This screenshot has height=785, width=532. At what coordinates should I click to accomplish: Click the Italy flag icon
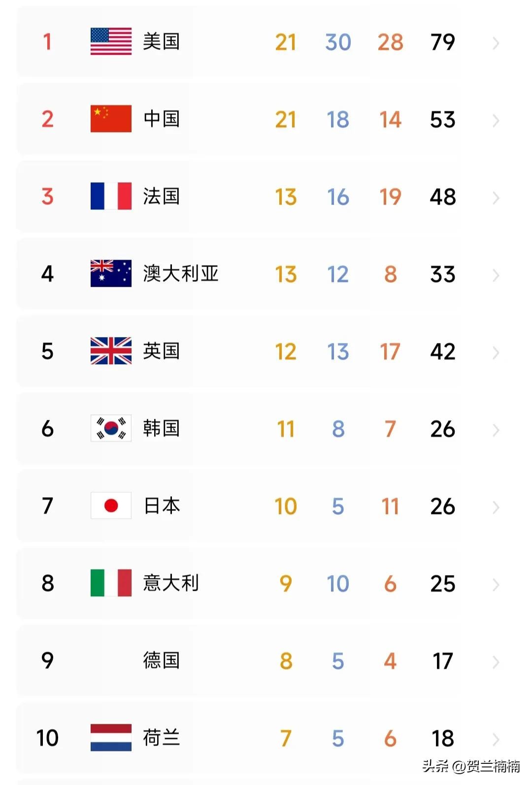(111, 583)
